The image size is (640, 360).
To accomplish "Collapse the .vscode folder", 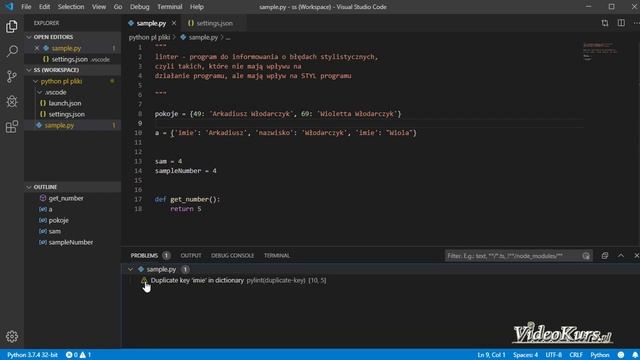I will coord(40,92).
